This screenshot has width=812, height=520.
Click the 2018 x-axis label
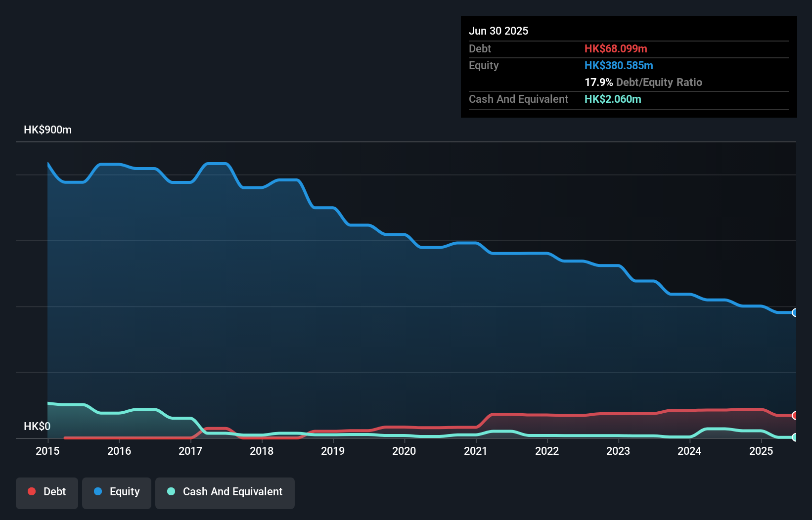pos(262,451)
